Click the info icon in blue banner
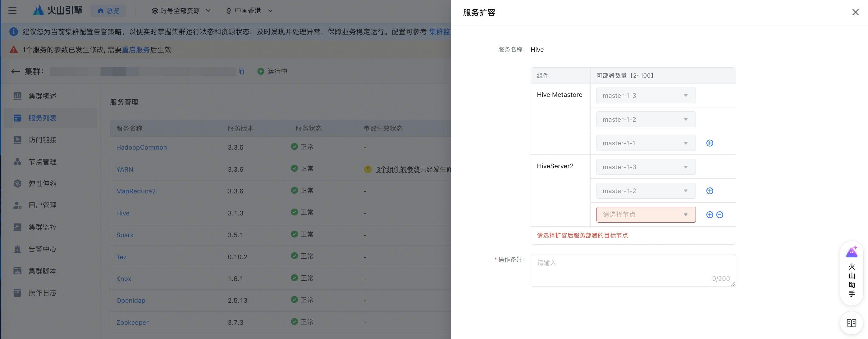This screenshot has height=339, width=868. (13, 32)
